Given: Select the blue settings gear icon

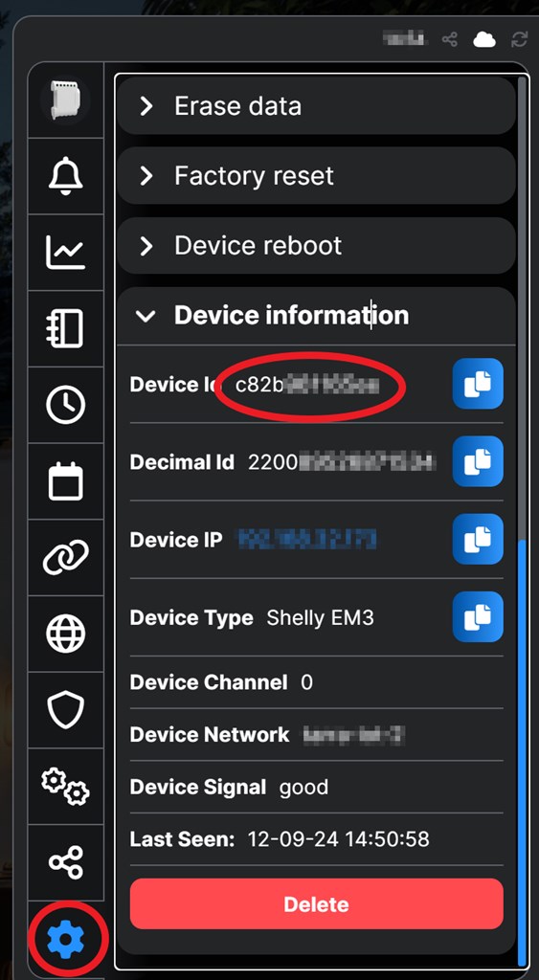Looking at the screenshot, I should pyautogui.click(x=66, y=939).
